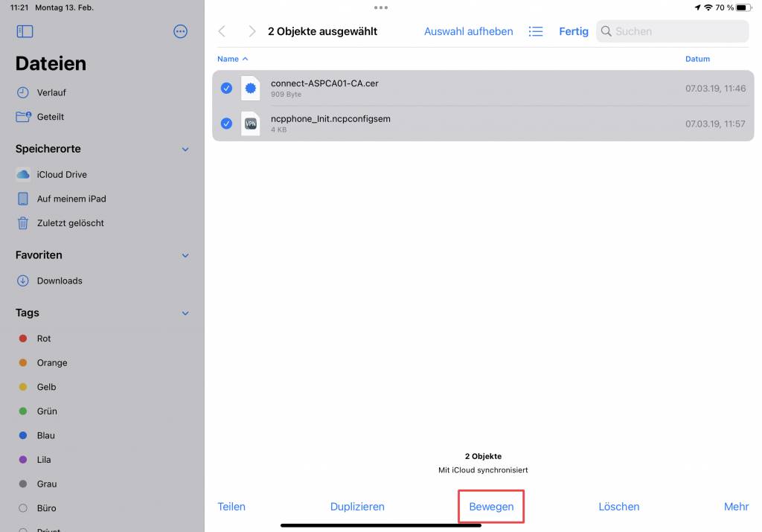Go back with the left arrow
Image resolution: width=762 pixels, height=532 pixels.
(222, 31)
